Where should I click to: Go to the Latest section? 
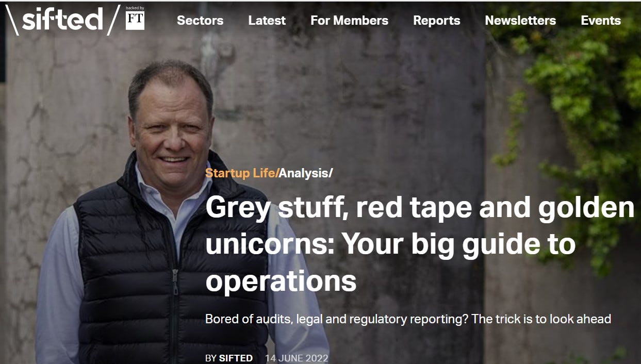click(x=267, y=21)
